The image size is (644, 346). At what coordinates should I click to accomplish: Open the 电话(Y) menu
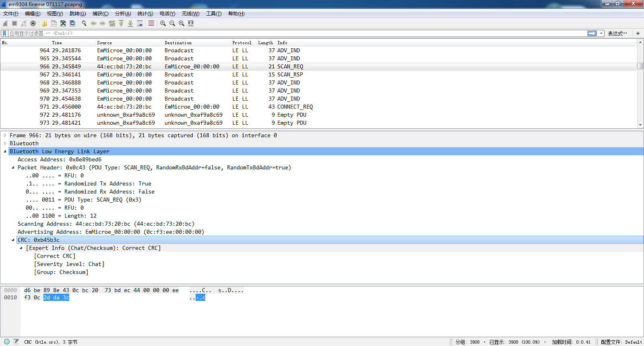click(167, 14)
